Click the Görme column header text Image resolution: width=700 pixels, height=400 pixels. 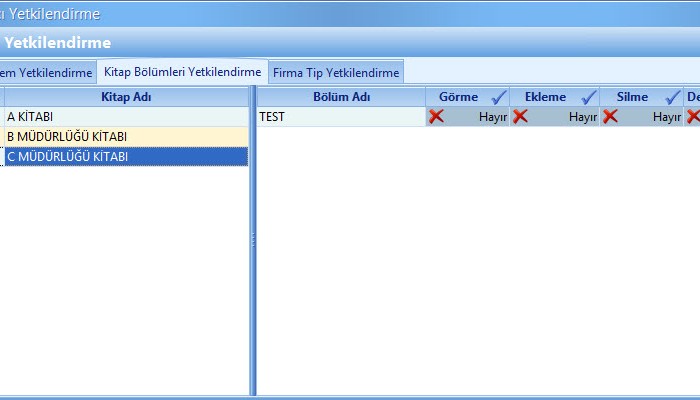[458, 97]
